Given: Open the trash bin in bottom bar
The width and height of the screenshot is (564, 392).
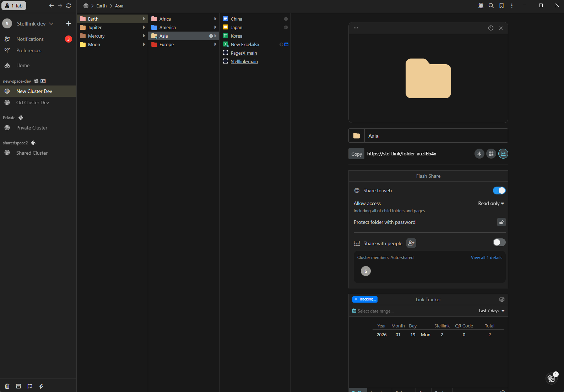Looking at the screenshot, I should click(7, 386).
